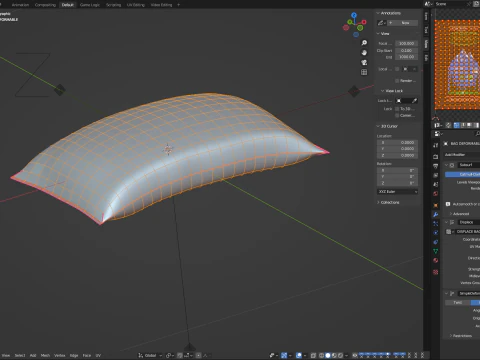Viewport: 480px width, 360px height.
Task: Click the Clip Start value field
Action: tap(406, 50)
